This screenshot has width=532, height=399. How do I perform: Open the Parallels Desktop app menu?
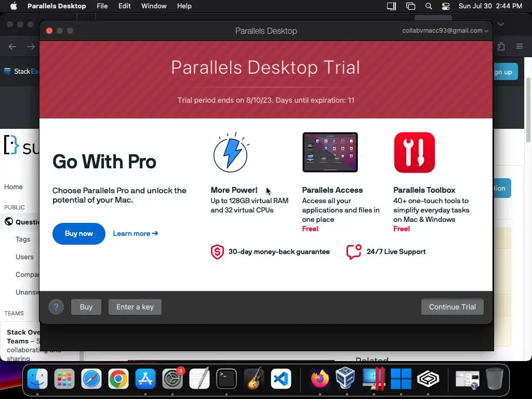pyautogui.click(x=57, y=6)
